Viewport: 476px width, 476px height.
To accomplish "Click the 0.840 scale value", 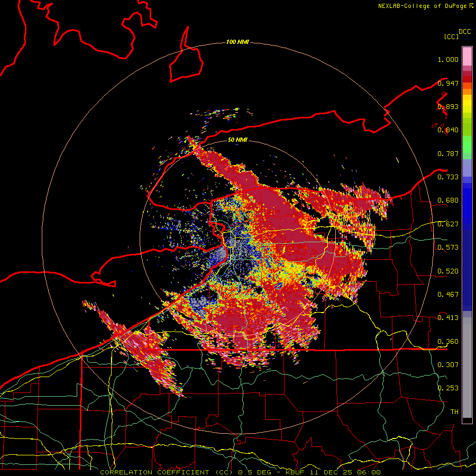I will [x=448, y=130].
